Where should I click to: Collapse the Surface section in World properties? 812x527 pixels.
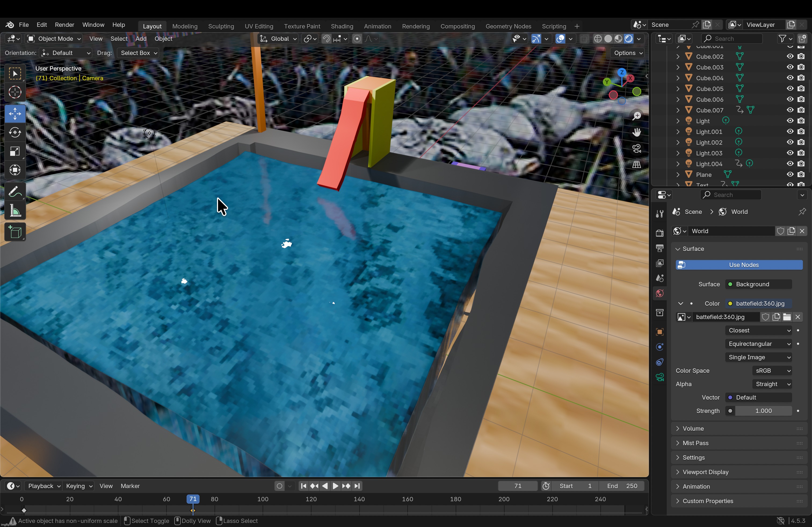click(677, 249)
